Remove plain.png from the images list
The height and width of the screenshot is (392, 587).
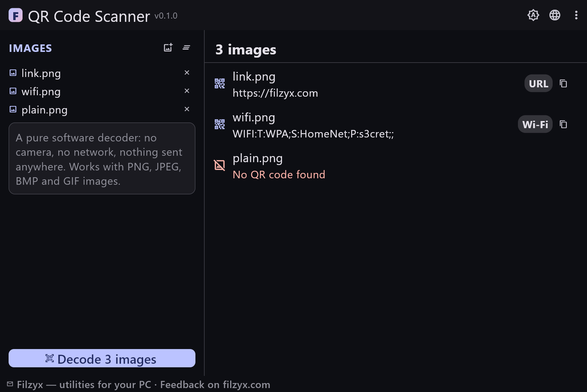187,109
